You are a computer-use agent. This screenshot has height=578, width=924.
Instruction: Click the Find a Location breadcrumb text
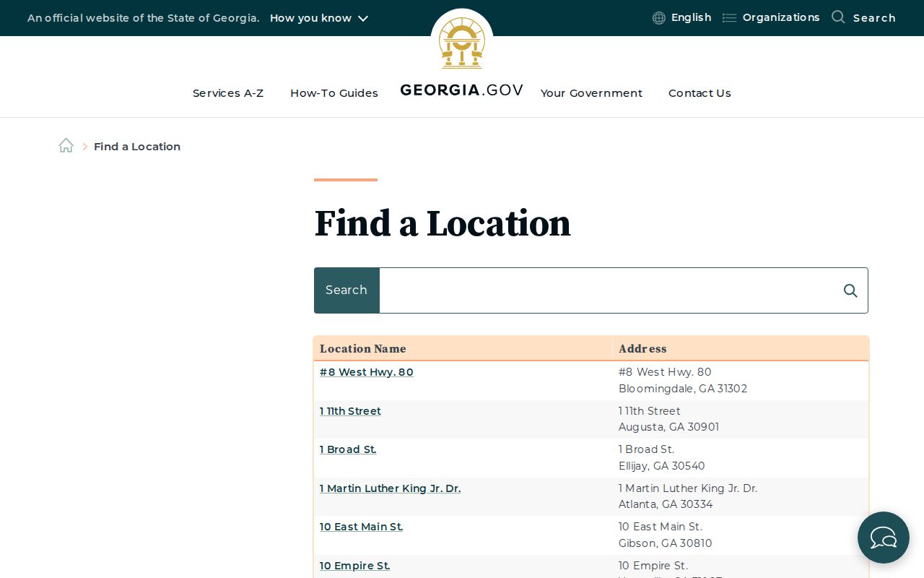tap(137, 147)
